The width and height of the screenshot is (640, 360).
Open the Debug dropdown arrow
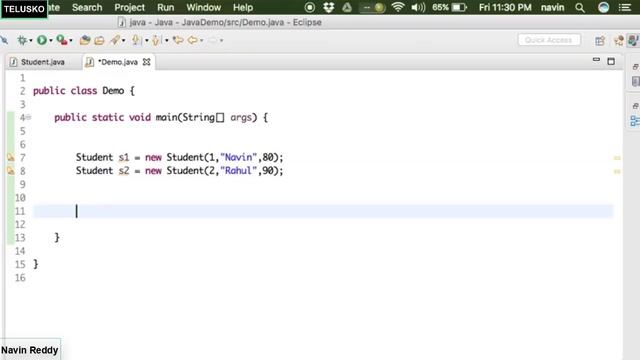coord(31,40)
